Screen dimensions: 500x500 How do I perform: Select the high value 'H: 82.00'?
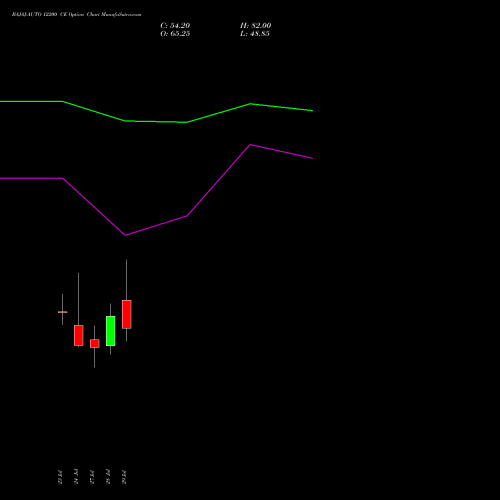(255, 26)
